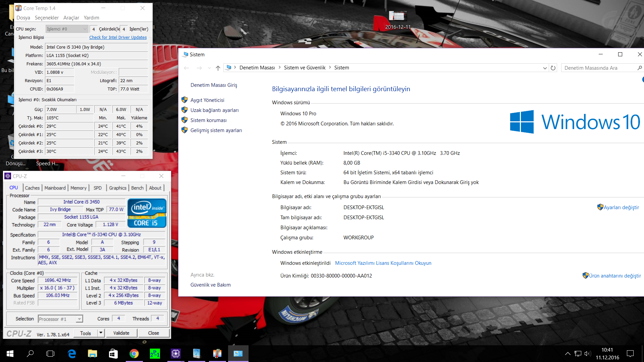Select the CPU tab in CPU-Z
This screenshot has height=362, width=644.
coord(14,188)
